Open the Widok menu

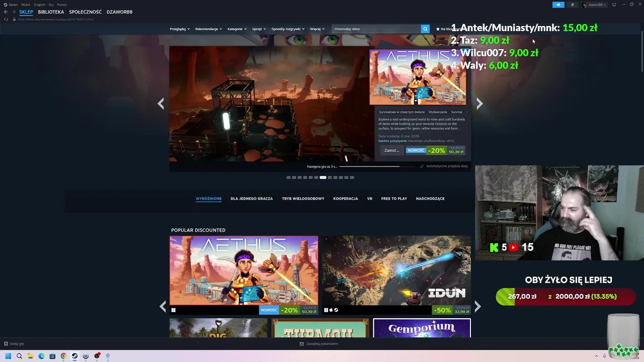coord(26,5)
